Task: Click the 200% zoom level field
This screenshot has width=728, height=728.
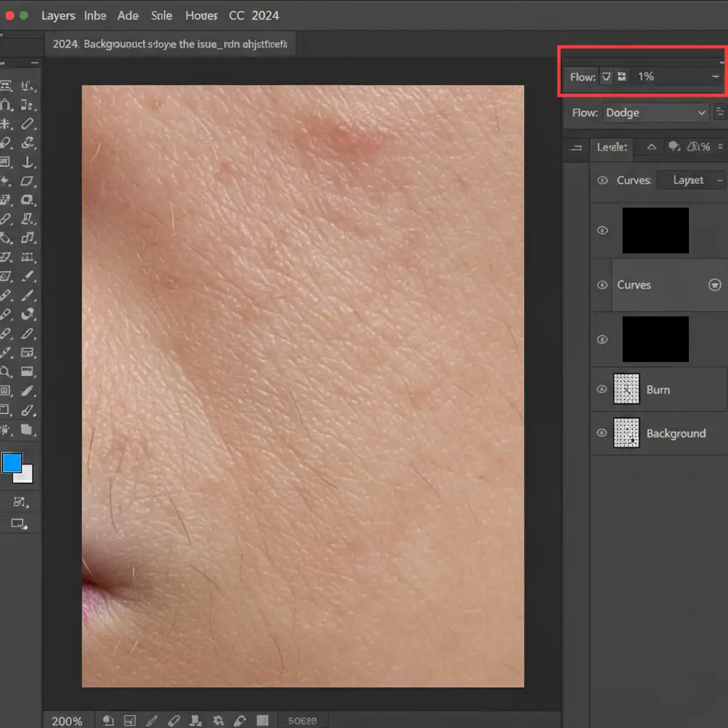Action: click(x=67, y=721)
